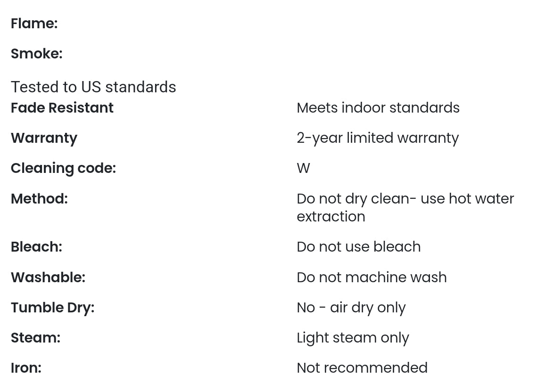Click the Flame label
553x392 pixels.
point(34,24)
